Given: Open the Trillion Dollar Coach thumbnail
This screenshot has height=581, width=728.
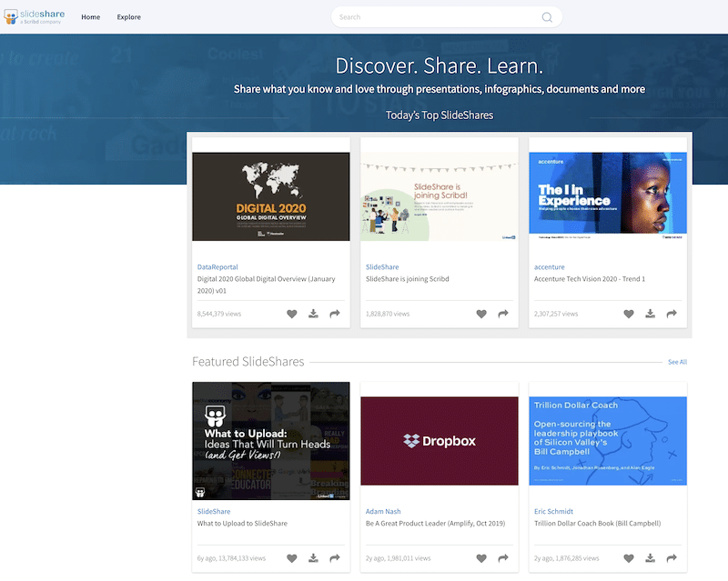Looking at the screenshot, I should pos(608,441).
